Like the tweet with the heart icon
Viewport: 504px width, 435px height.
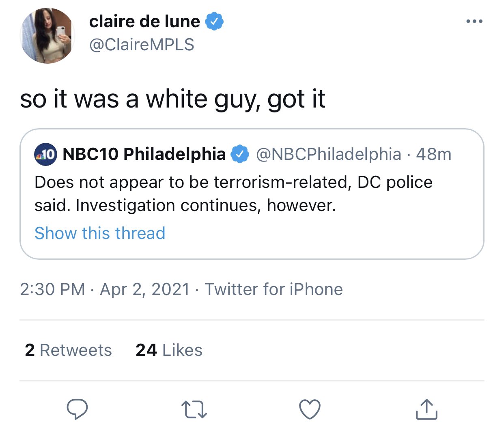pyautogui.click(x=310, y=409)
